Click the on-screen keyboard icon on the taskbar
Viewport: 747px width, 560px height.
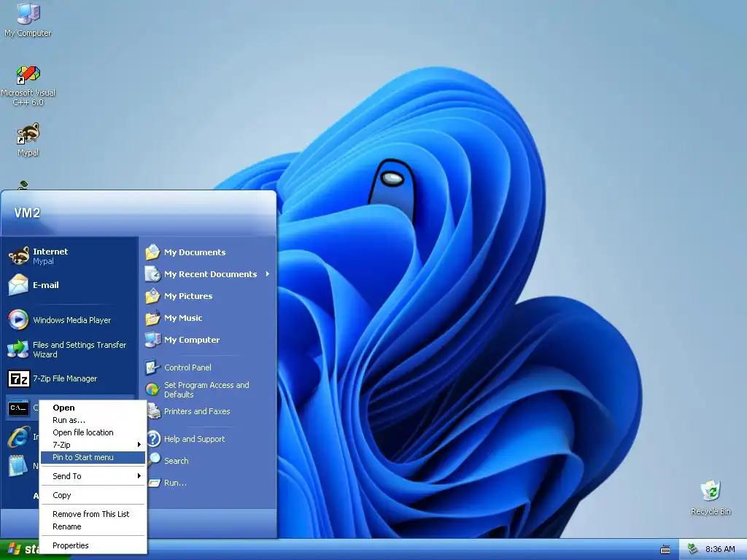(x=665, y=550)
